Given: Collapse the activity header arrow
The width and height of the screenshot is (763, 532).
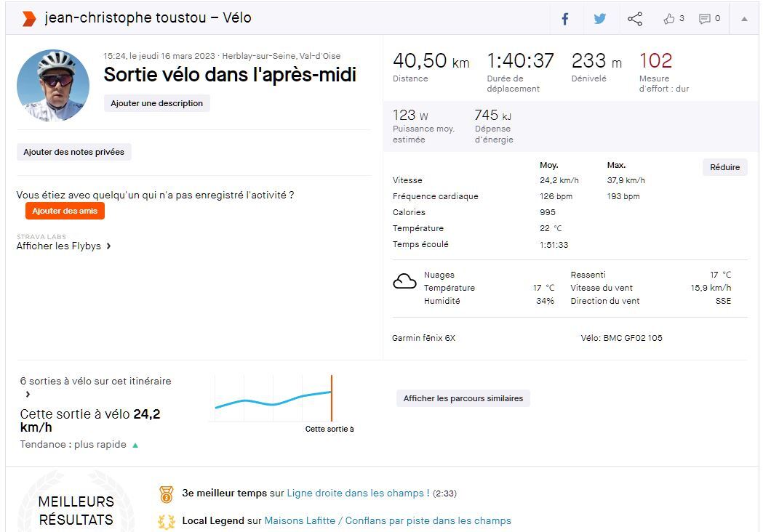Looking at the screenshot, I should [743, 19].
